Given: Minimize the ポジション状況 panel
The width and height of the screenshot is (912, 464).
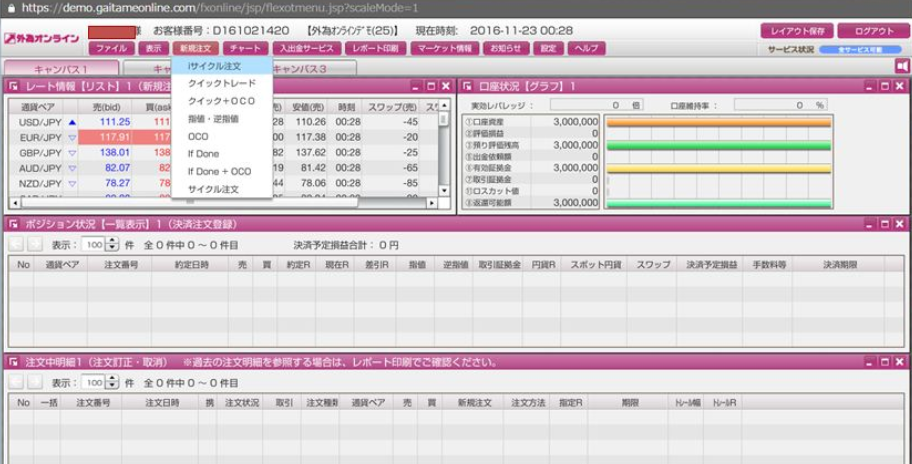Looking at the screenshot, I should (870, 224).
